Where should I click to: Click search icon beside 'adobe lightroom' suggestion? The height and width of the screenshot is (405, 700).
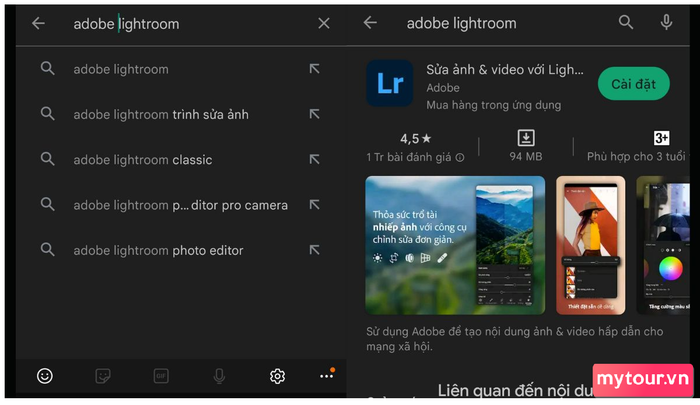tap(47, 69)
